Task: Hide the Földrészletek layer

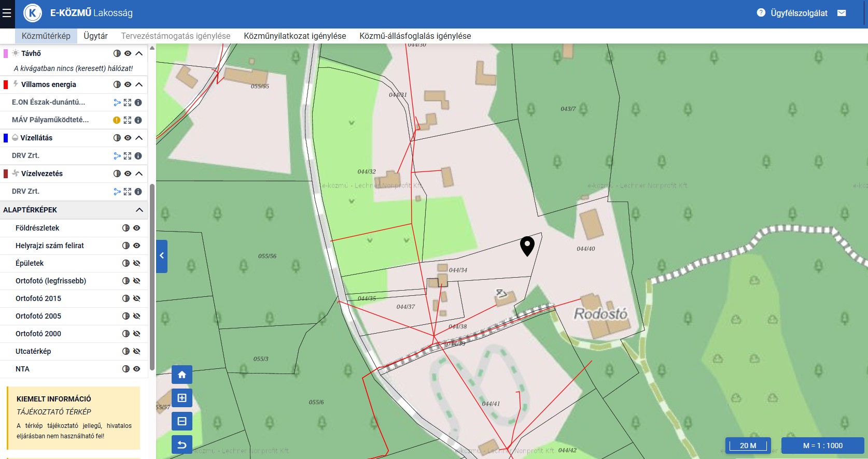Action: pyautogui.click(x=137, y=228)
